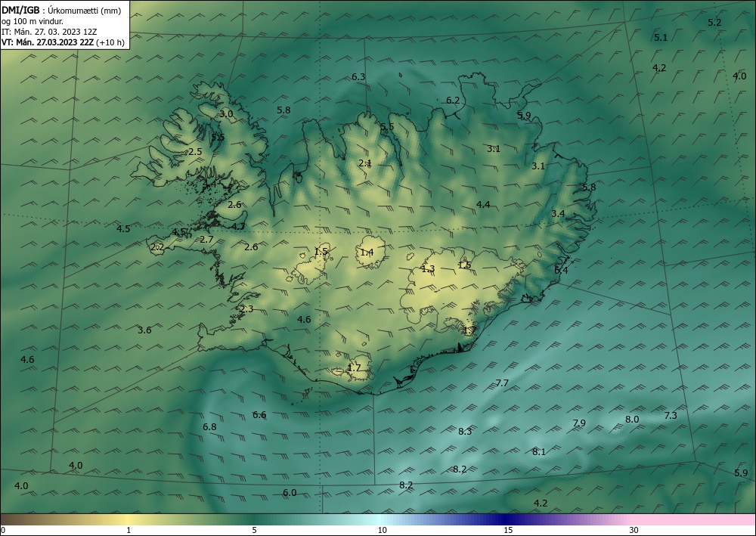Screen dimensions: 756x536
Task: Click the 6.4 value on the east coast
Action: (x=561, y=271)
